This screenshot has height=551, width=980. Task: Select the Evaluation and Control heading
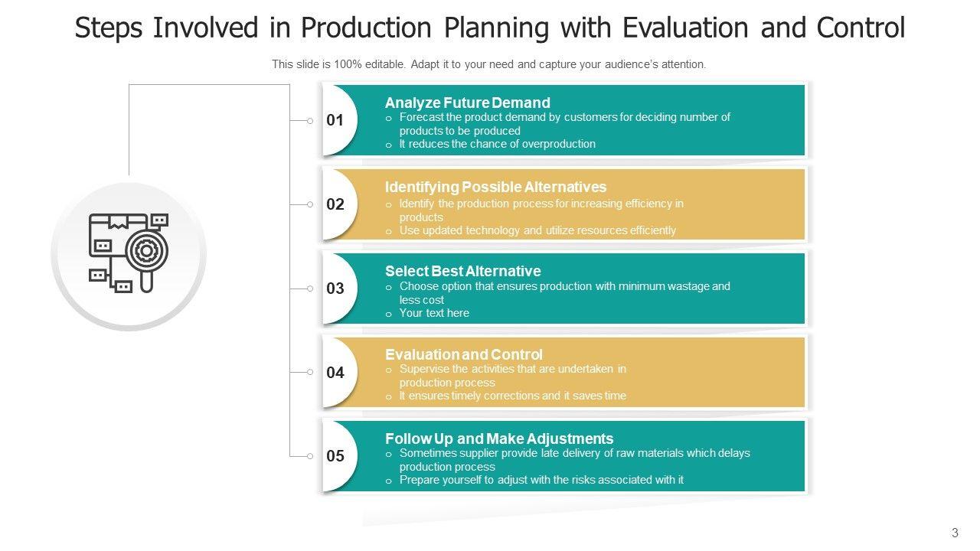464,354
